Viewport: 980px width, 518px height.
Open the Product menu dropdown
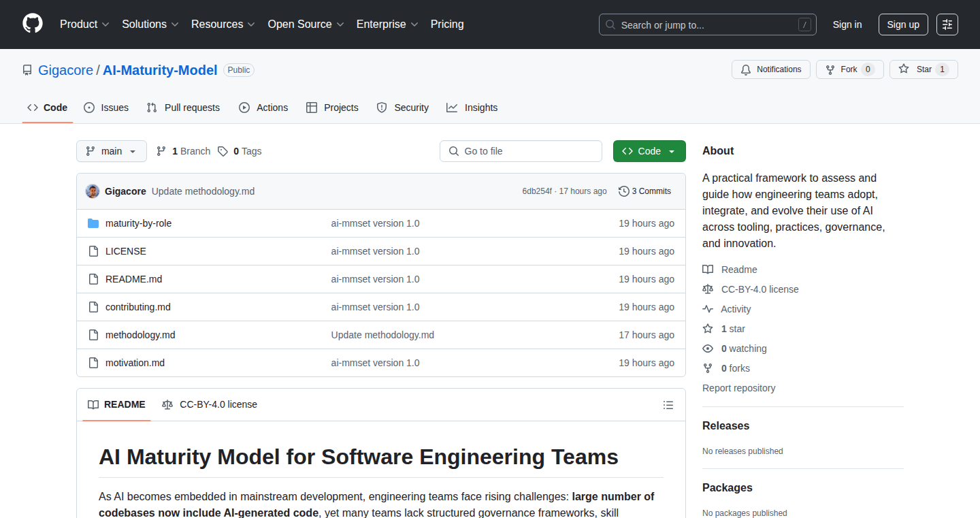coord(84,25)
